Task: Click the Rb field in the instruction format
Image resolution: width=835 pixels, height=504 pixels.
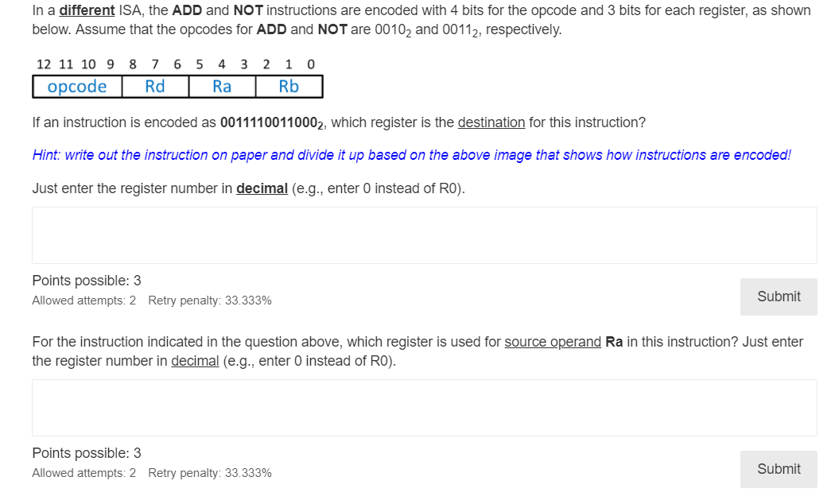Action: point(288,86)
